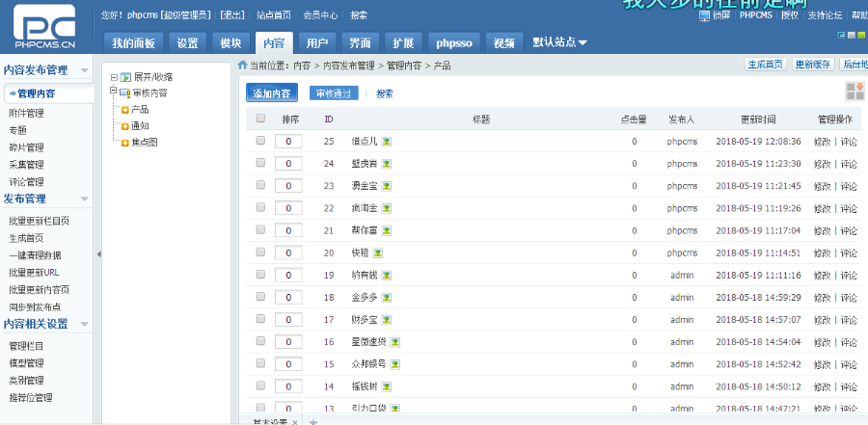Viewport: 868px width, 425px height.
Task: Select the checkbox for row ID 18
Action: (x=260, y=297)
